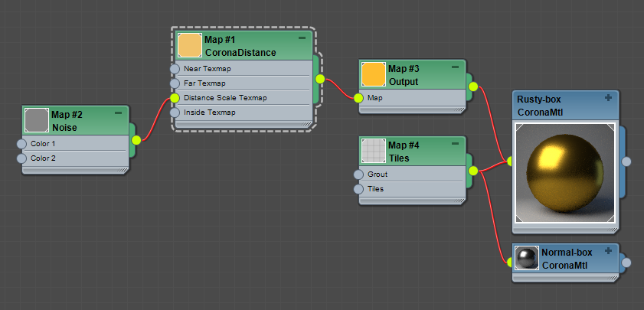Image resolution: width=644 pixels, height=310 pixels.
Task: Expand the Rusty-box CoronaMtl node
Action: click(608, 98)
